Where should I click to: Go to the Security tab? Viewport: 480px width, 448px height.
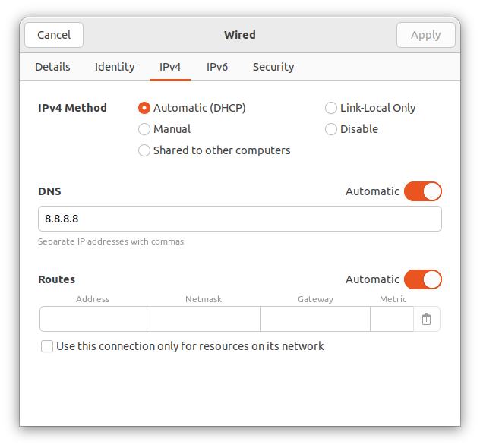pyautogui.click(x=273, y=67)
